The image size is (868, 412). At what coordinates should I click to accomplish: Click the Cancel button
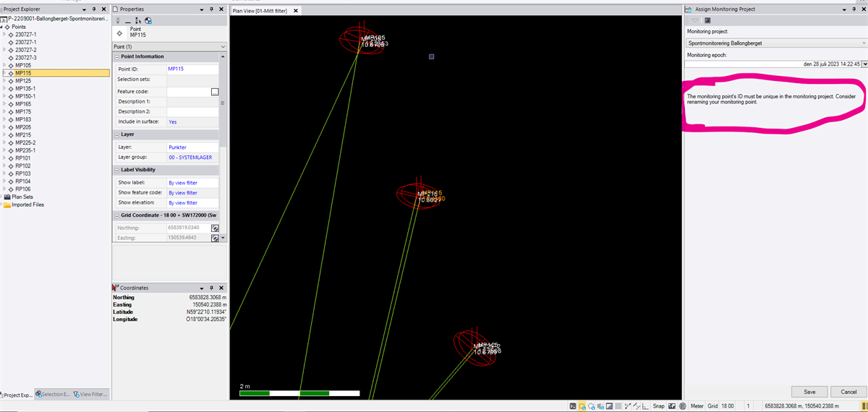[848, 392]
